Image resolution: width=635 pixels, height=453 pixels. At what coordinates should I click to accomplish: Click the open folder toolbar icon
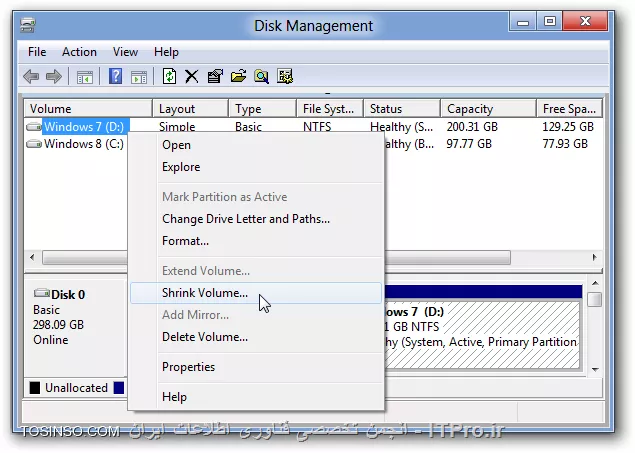239,76
